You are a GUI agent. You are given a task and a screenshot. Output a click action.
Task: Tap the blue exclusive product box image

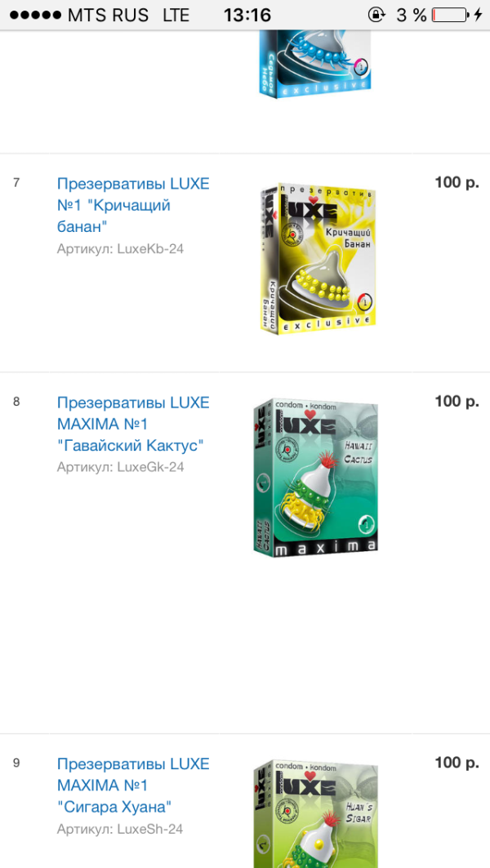314,64
